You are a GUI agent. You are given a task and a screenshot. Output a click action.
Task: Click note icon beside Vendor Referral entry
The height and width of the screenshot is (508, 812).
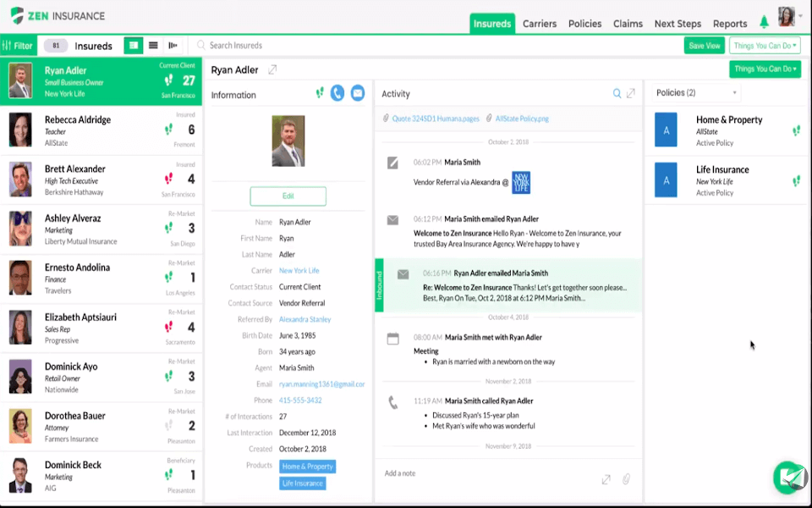[392, 163]
